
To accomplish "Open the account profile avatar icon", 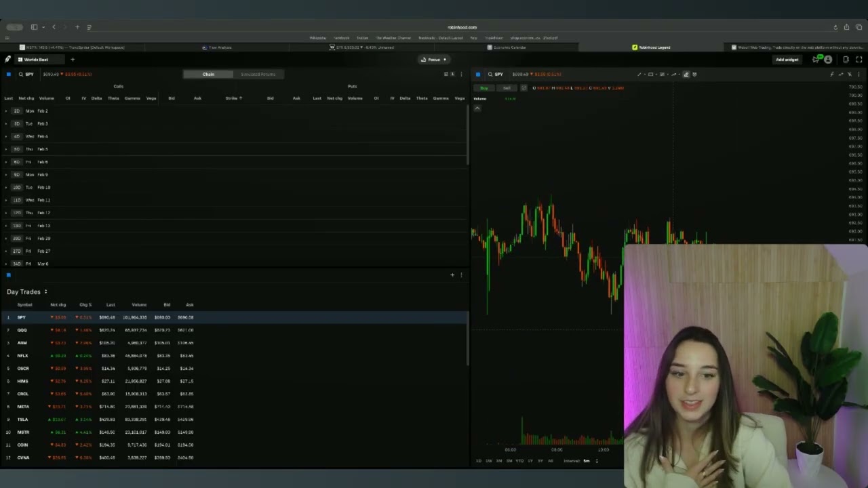I will tap(828, 60).
